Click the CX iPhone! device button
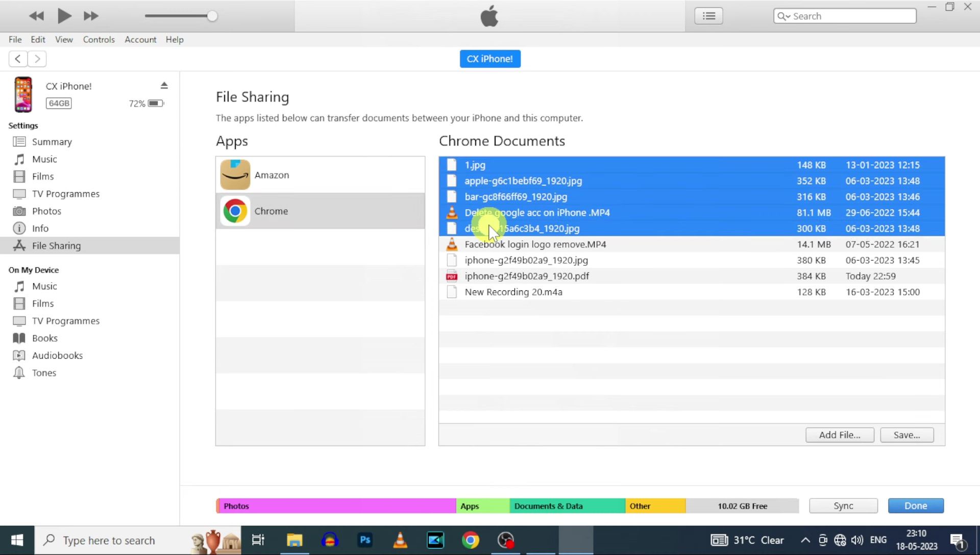This screenshot has width=980, height=555. [x=490, y=59]
